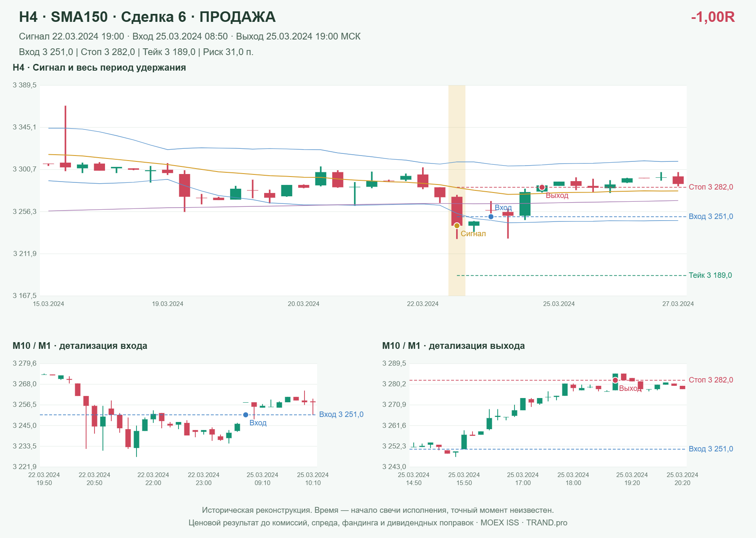756x538 pixels.
Task: Click the "Историческая реконструкция" footer note
Action: 378,510
